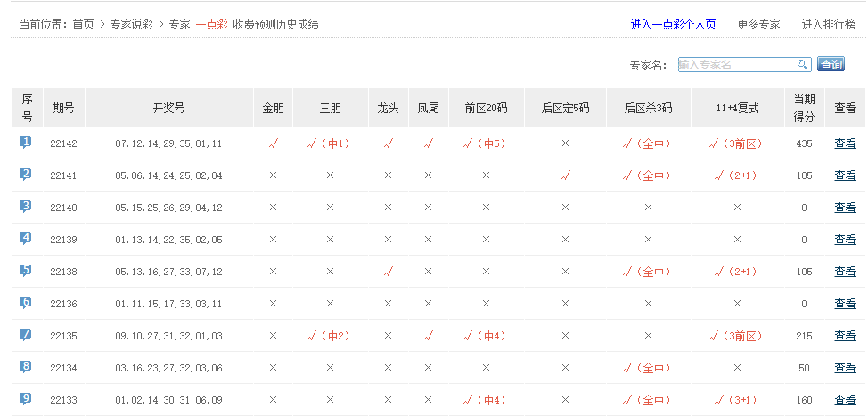The height and width of the screenshot is (416, 868).
Task: View details for issue 22142
Action: pyautogui.click(x=845, y=143)
